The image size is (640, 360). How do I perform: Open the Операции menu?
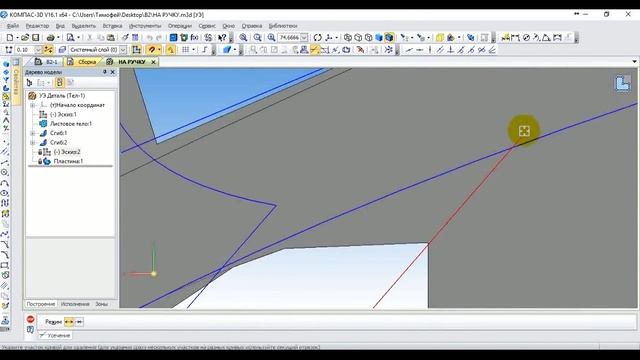coord(180,26)
